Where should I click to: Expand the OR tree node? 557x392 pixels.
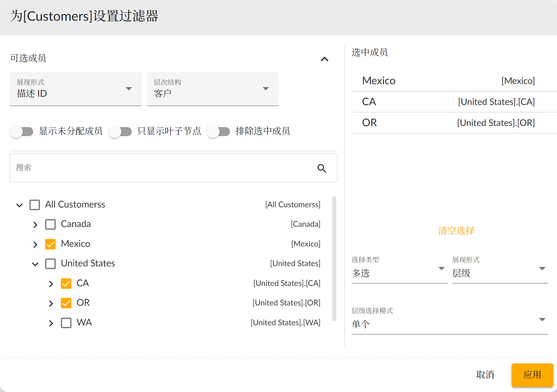(51, 303)
